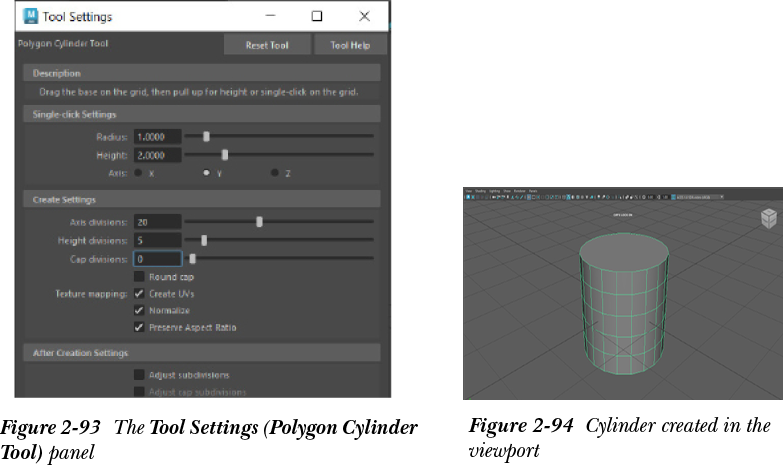Enable the Round cap checkbox
This screenshot has height=467, width=783.
[x=139, y=277]
